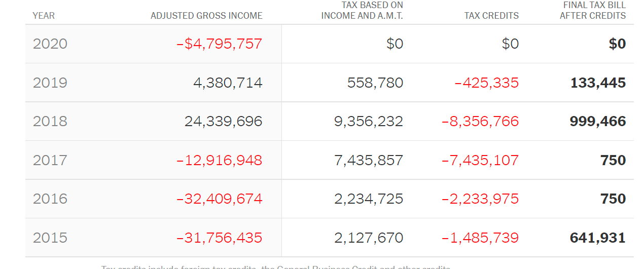Click the 558,780 tax amount

(375, 83)
